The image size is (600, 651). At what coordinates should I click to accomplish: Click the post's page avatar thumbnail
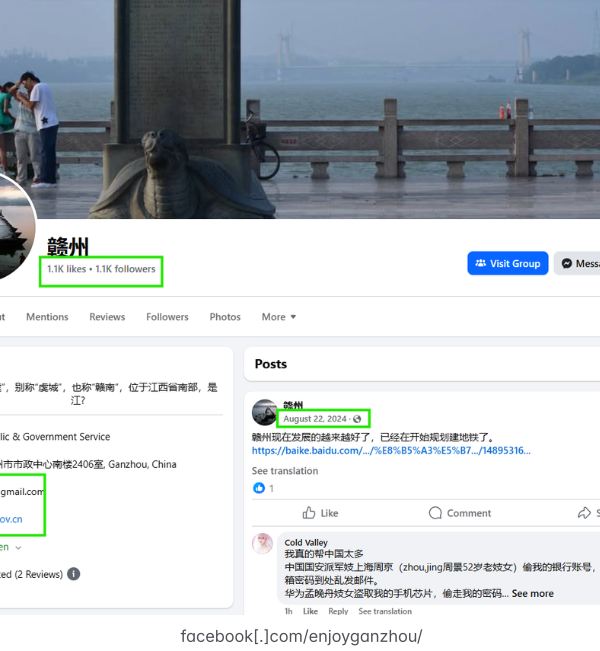tap(265, 412)
